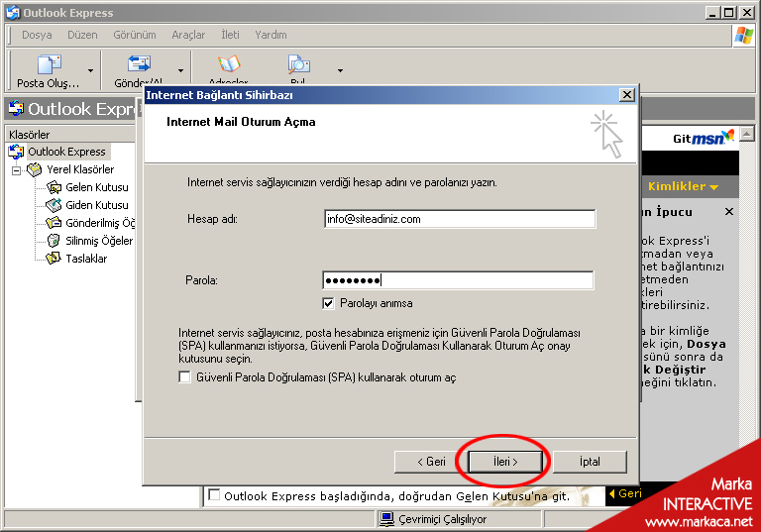Image resolution: width=761 pixels, height=532 pixels.
Task: Click the < Geri wizard button
Action: [x=431, y=462]
